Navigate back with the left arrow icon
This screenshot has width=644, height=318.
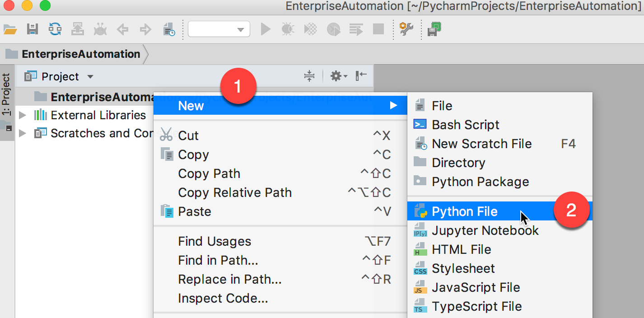pyautogui.click(x=122, y=30)
